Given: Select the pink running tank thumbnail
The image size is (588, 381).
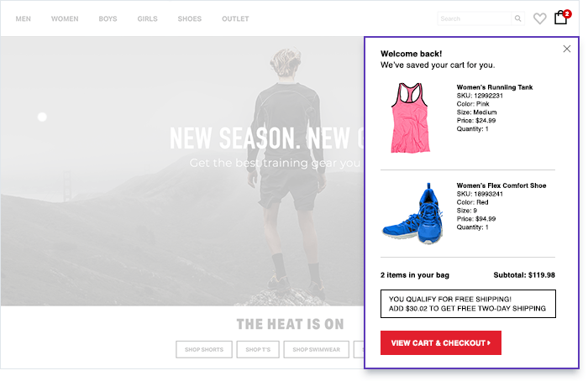Looking at the screenshot, I should 410,117.
